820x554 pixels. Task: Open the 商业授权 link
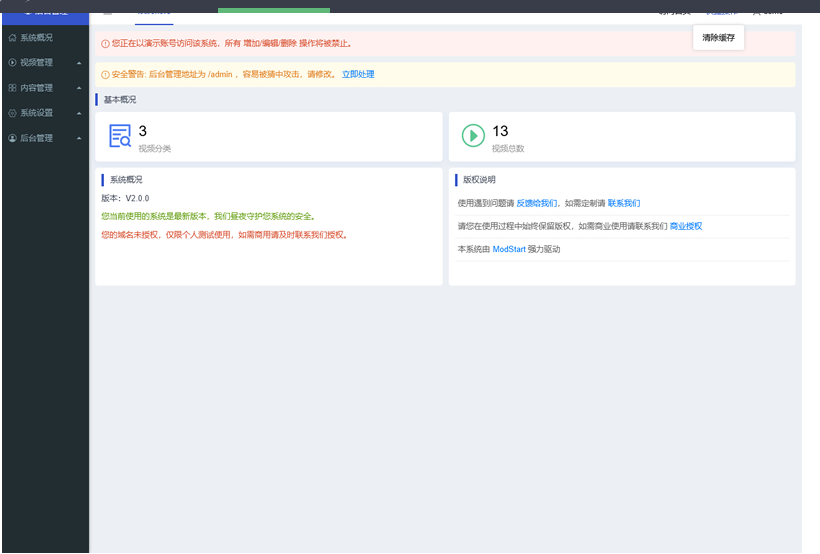(x=686, y=226)
